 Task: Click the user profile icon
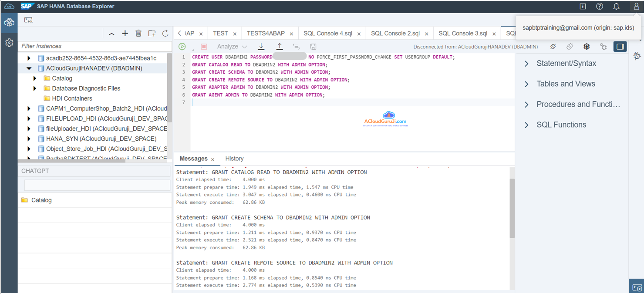(636, 7)
